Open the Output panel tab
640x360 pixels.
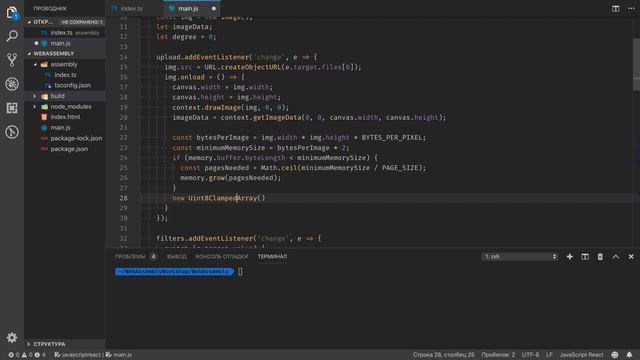tap(177, 256)
